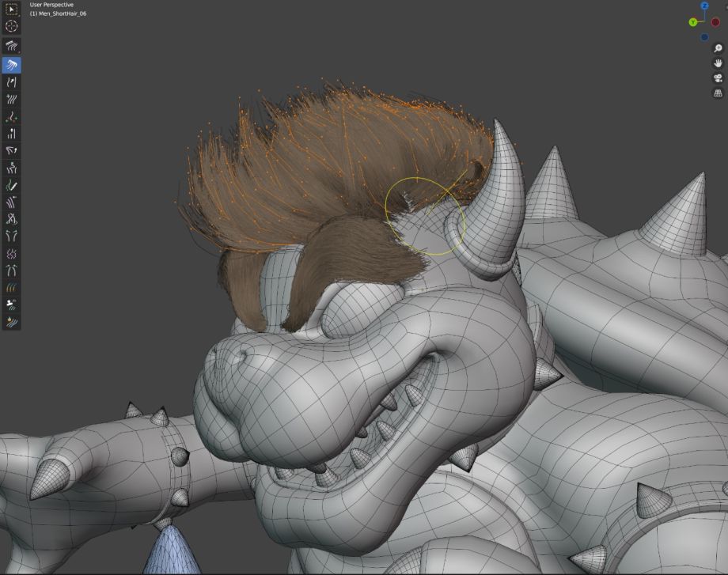
Task: Choose the hair strands with upward arrow tool
Action: [x=12, y=151]
